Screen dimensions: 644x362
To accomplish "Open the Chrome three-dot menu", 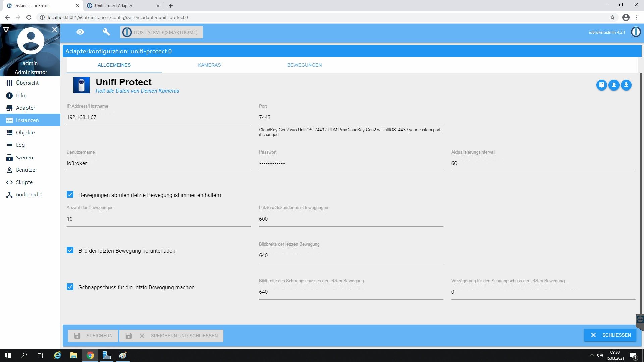I will click(637, 17).
